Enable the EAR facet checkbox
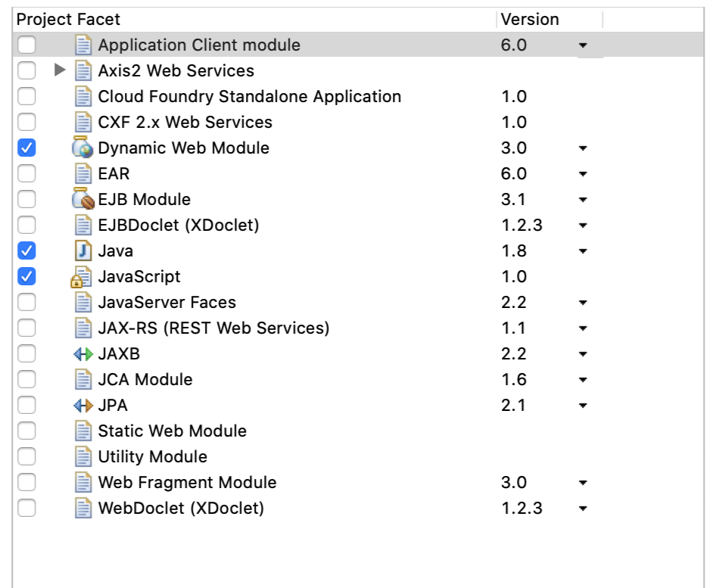 26,173
